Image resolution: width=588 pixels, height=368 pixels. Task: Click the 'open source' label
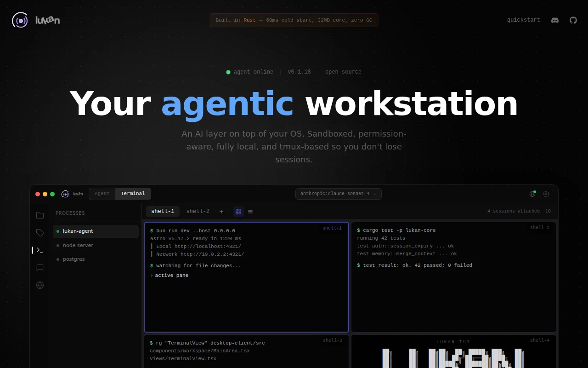pyautogui.click(x=343, y=72)
